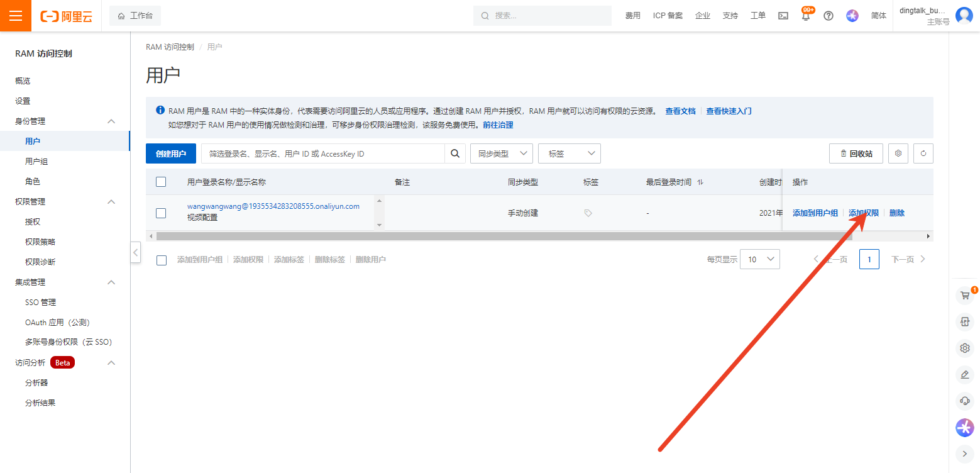Click the Alibaba Cloud logo
This screenshot has height=473, width=980.
tap(66, 16)
